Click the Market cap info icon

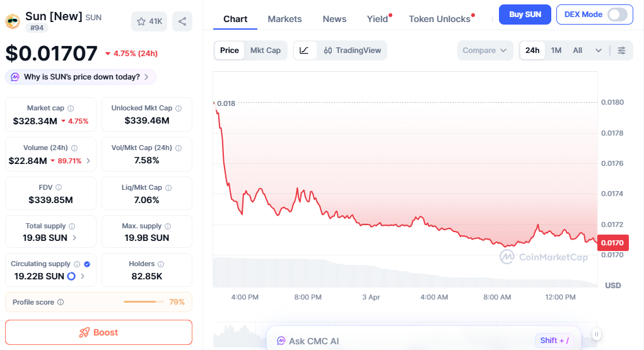pos(71,108)
